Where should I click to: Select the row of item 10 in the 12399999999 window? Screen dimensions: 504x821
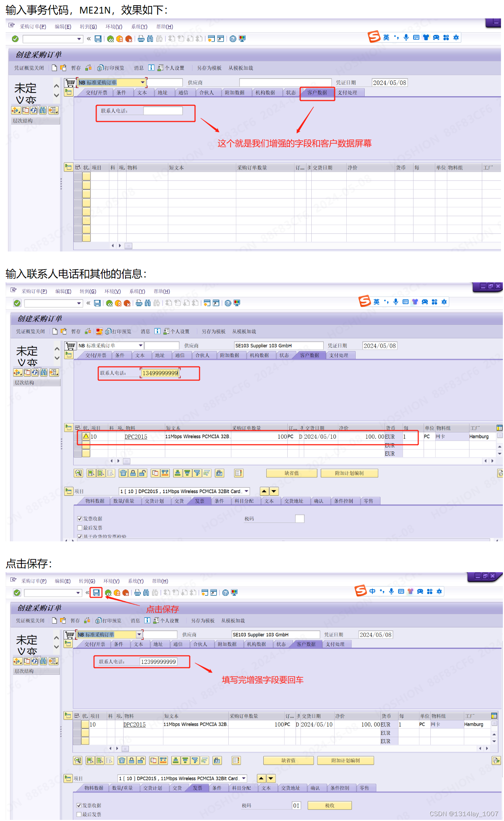[77, 725]
